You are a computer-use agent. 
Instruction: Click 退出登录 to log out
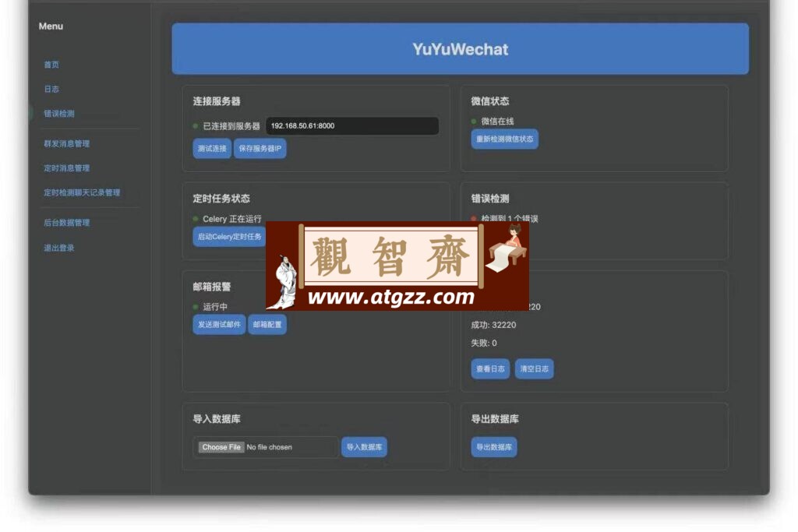coord(59,248)
